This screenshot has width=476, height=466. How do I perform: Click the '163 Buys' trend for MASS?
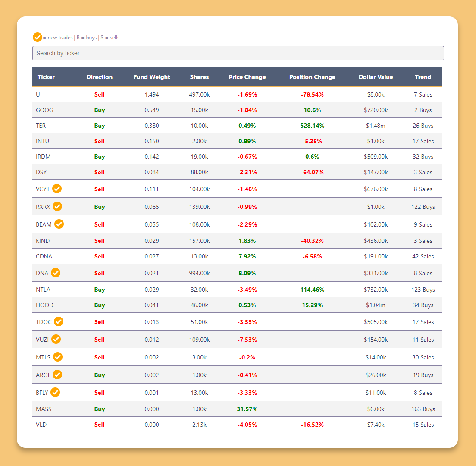tap(423, 409)
